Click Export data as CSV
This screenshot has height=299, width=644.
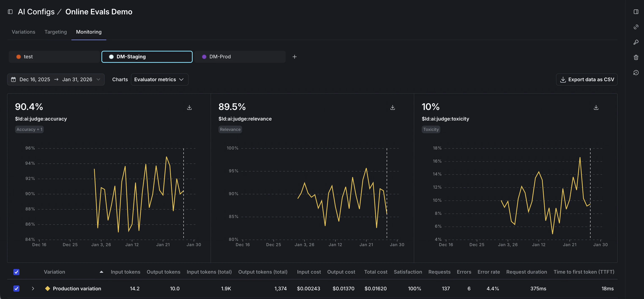[x=587, y=79]
